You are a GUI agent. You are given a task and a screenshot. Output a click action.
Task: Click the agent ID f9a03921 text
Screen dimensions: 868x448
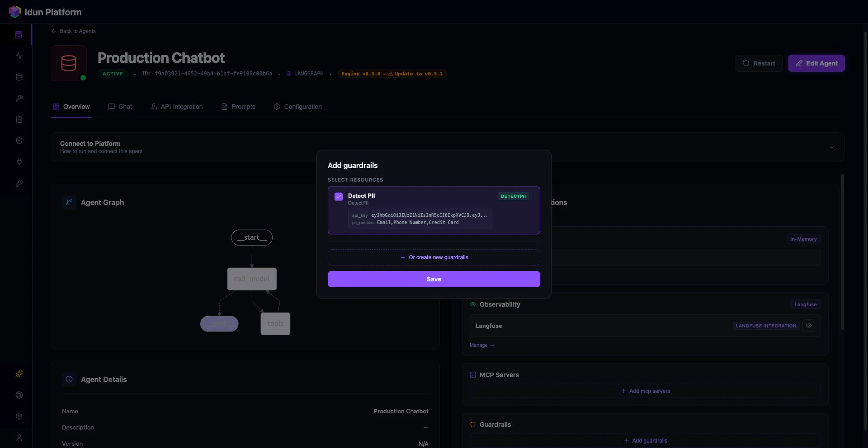pos(207,74)
